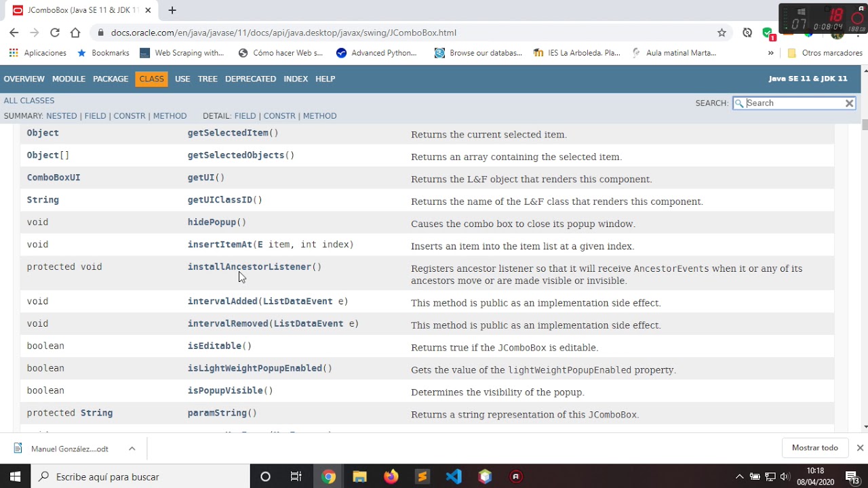Open Firefox from the taskbar
The width and height of the screenshot is (868, 488).
tap(391, 476)
